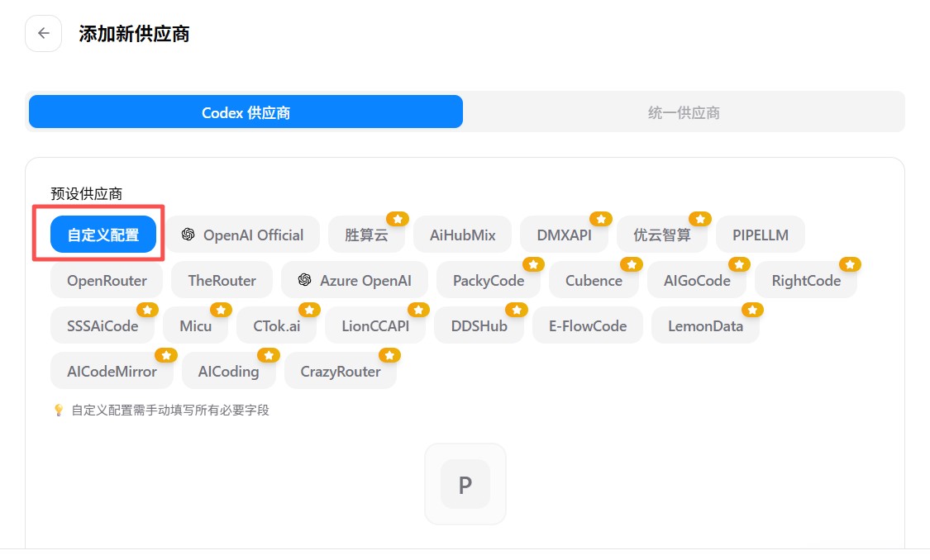The width and height of the screenshot is (930, 560).
Task: Choose the AICodeMirror preset
Action: [x=112, y=372]
